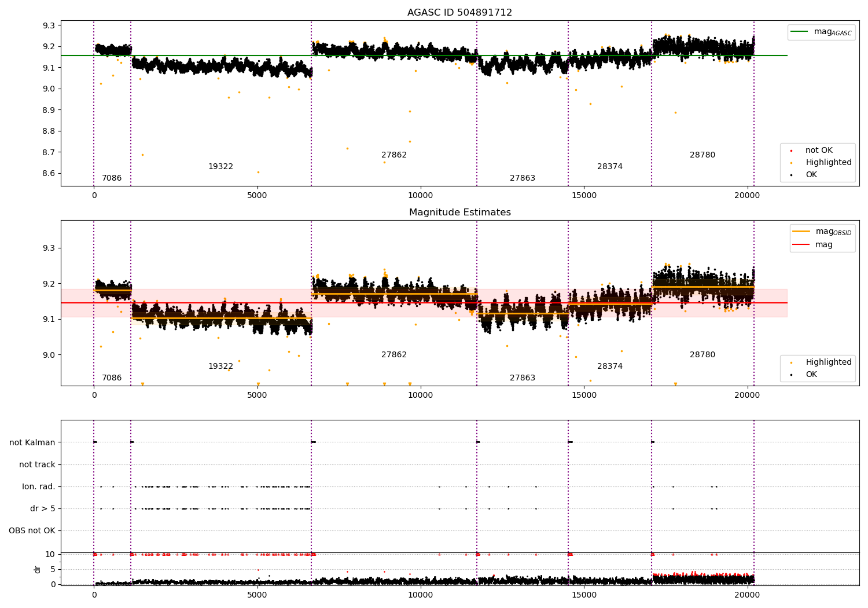Click the 'AGASC ID 504891712' plot title
This screenshot has width=868, height=608.
pyautogui.click(x=459, y=13)
